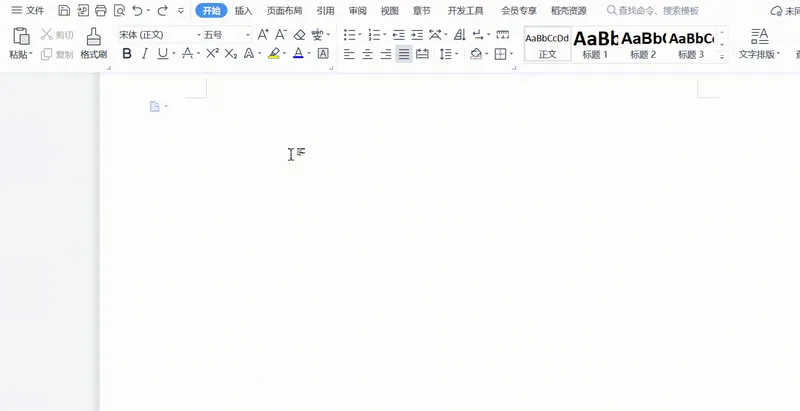800x411 pixels.
Task: Open the 会员专享 tab
Action: [x=518, y=11]
